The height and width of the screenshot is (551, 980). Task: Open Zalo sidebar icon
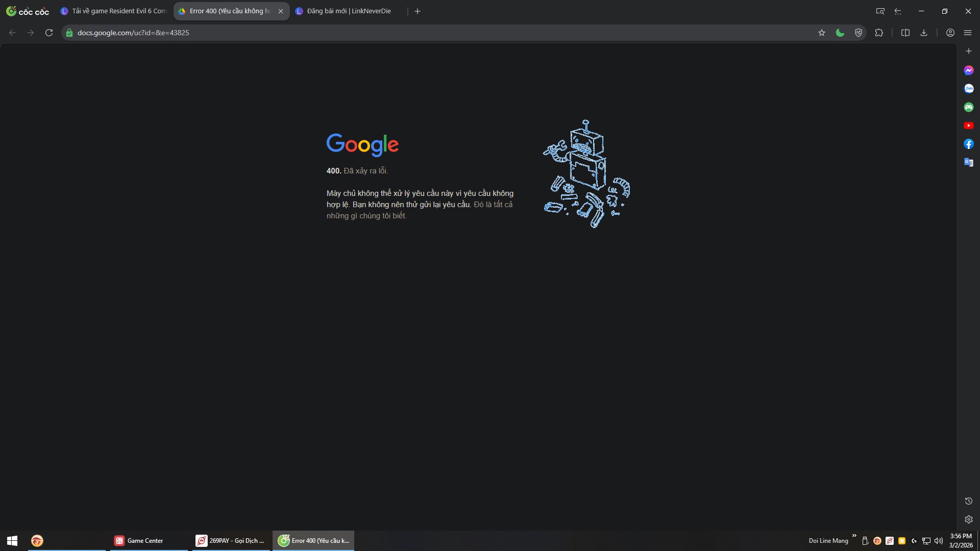pos(968,89)
